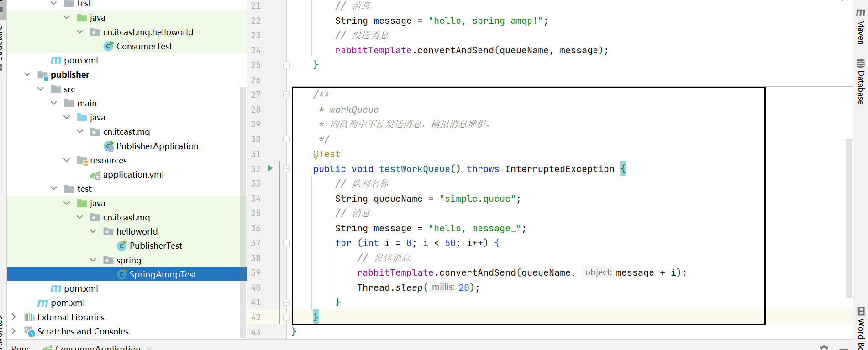The height and width of the screenshot is (350, 868).
Task: Open the Maven tool window
Action: click(861, 26)
